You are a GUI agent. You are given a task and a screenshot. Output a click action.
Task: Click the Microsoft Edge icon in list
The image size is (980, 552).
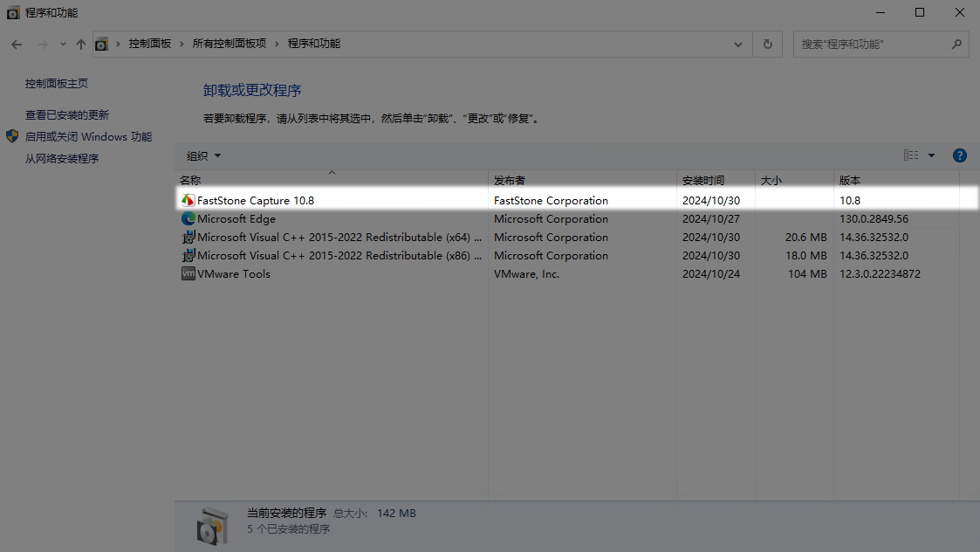click(x=188, y=219)
